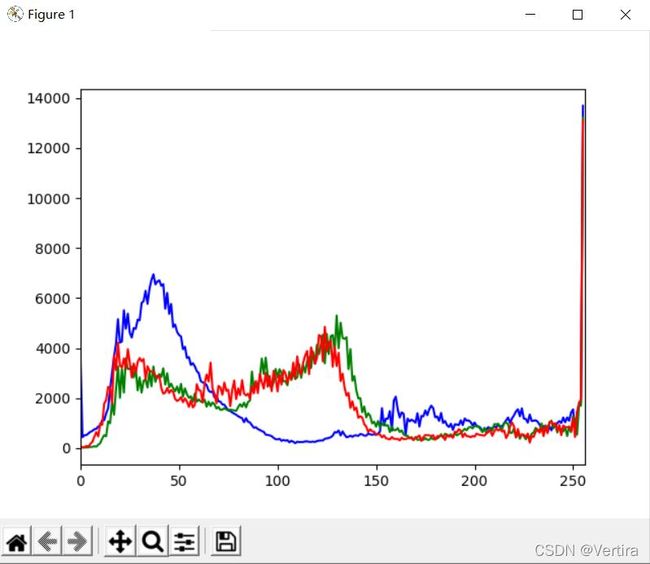Click the 8000 y-axis label

pos(52,249)
